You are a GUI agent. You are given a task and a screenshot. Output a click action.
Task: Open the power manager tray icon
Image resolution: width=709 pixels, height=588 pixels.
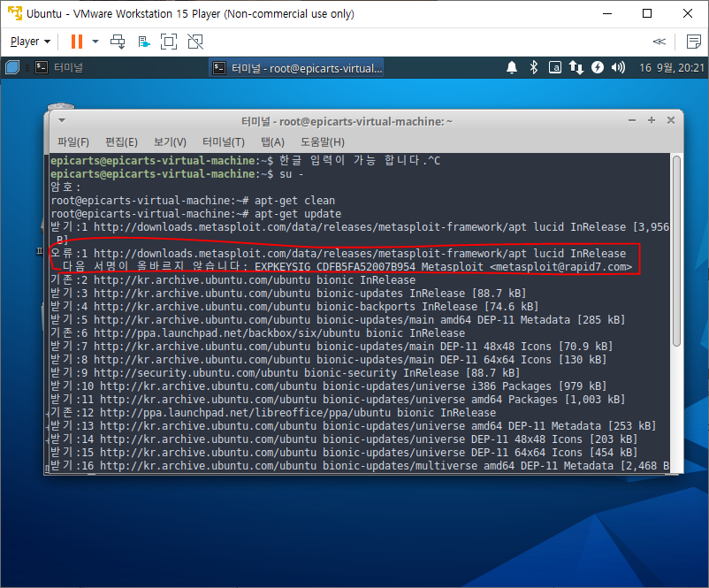click(x=598, y=68)
